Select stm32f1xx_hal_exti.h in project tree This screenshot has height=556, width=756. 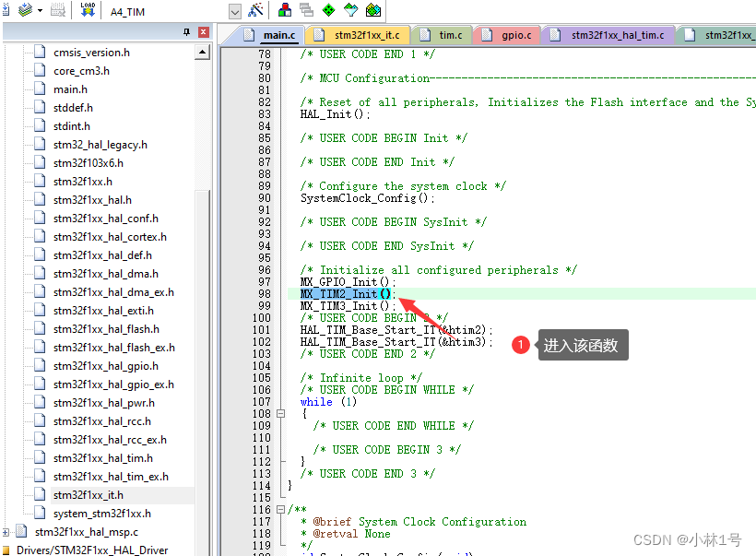(103, 311)
